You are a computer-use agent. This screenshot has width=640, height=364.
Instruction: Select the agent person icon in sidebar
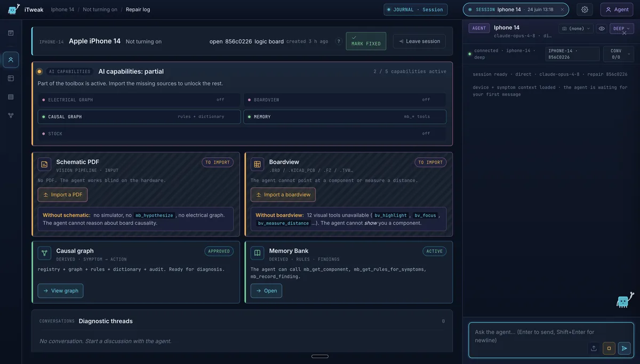click(11, 60)
